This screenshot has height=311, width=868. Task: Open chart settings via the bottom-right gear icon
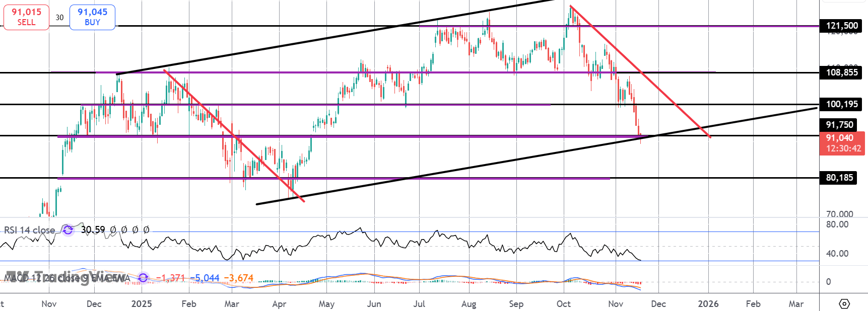click(844, 304)
